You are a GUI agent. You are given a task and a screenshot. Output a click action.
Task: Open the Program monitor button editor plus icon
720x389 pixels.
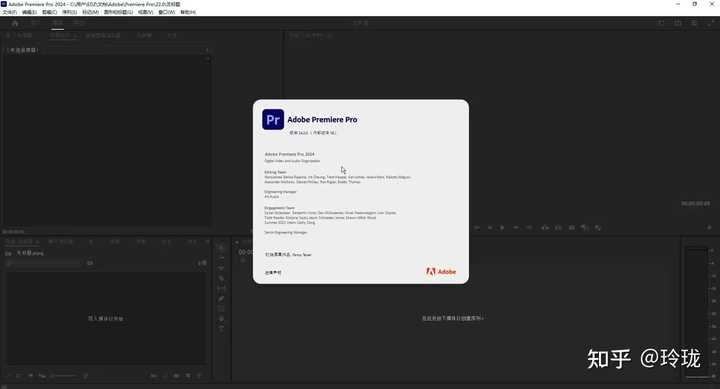coord(709,228)
